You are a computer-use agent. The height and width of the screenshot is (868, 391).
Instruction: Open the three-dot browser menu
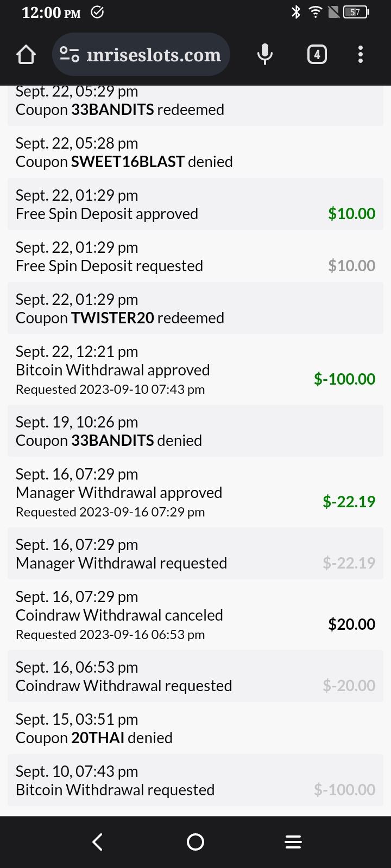pos(361,55)
